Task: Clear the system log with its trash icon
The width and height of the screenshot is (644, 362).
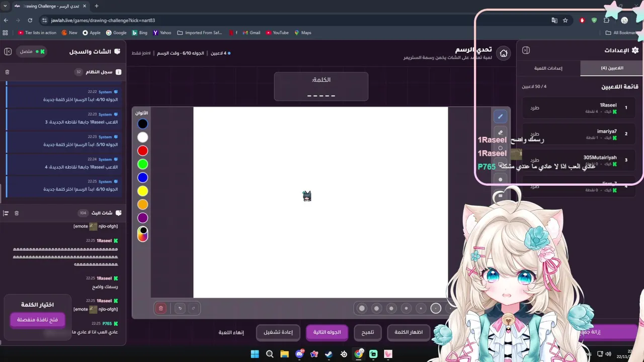Action: tap(7, 72)
